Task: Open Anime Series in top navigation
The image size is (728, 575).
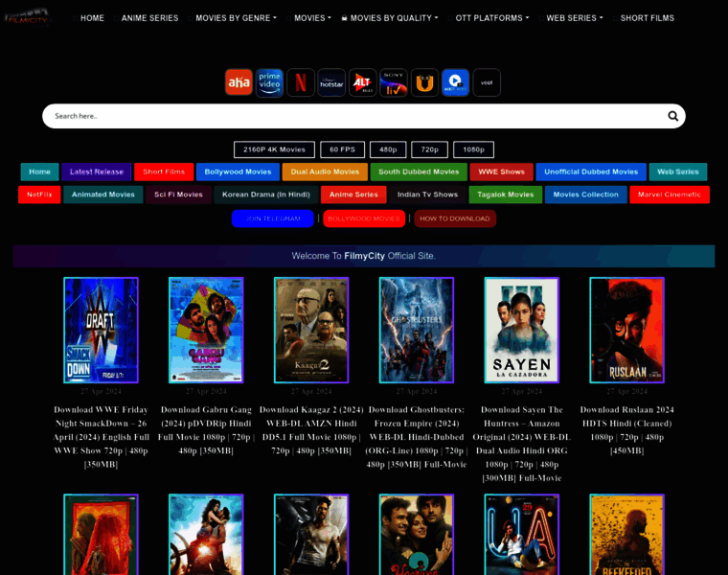Action: coord(149,18)
